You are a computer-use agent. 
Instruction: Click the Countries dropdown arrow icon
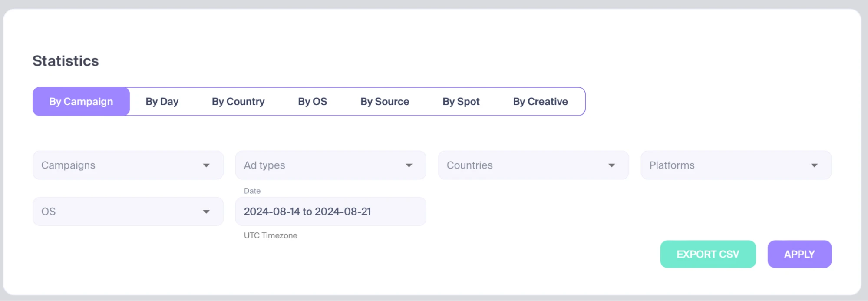pos(612,165)
